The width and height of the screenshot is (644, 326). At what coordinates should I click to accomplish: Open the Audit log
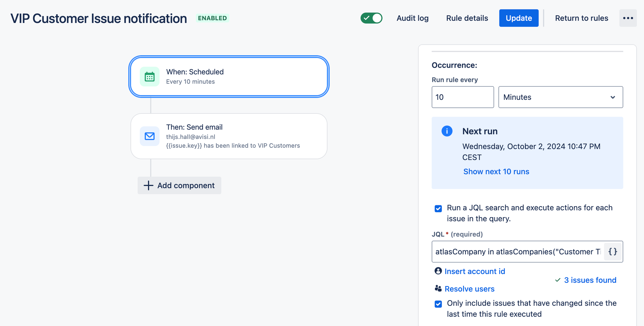click(x=412, y=18)
